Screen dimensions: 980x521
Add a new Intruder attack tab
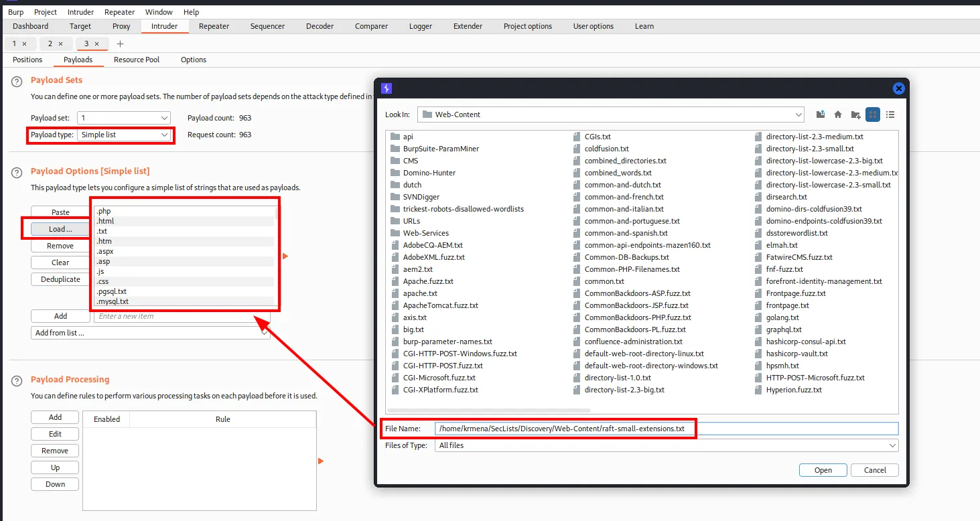coord(121,44)
